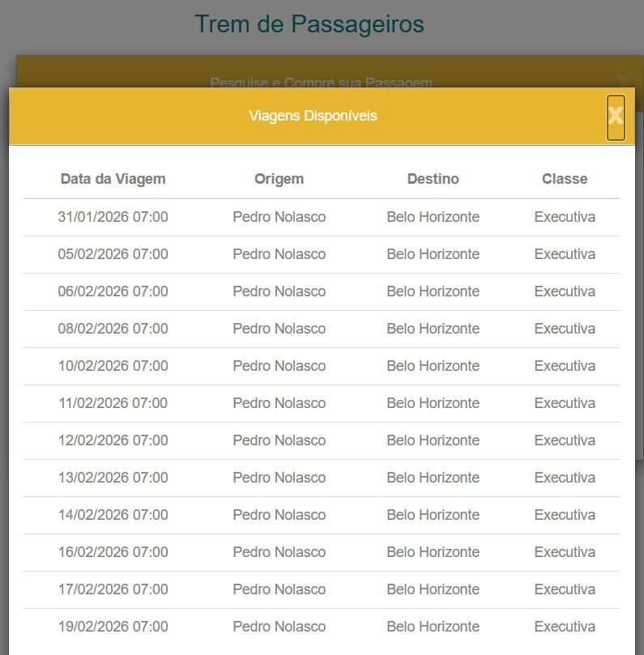644x655 pixels.
Task: Click the Classe column header
Action: (x=565, y=179)
